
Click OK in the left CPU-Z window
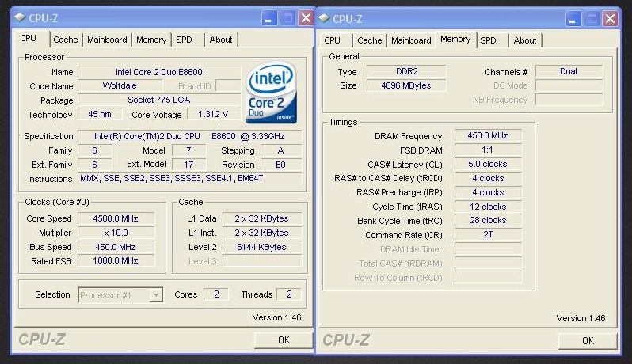(284, 340)
